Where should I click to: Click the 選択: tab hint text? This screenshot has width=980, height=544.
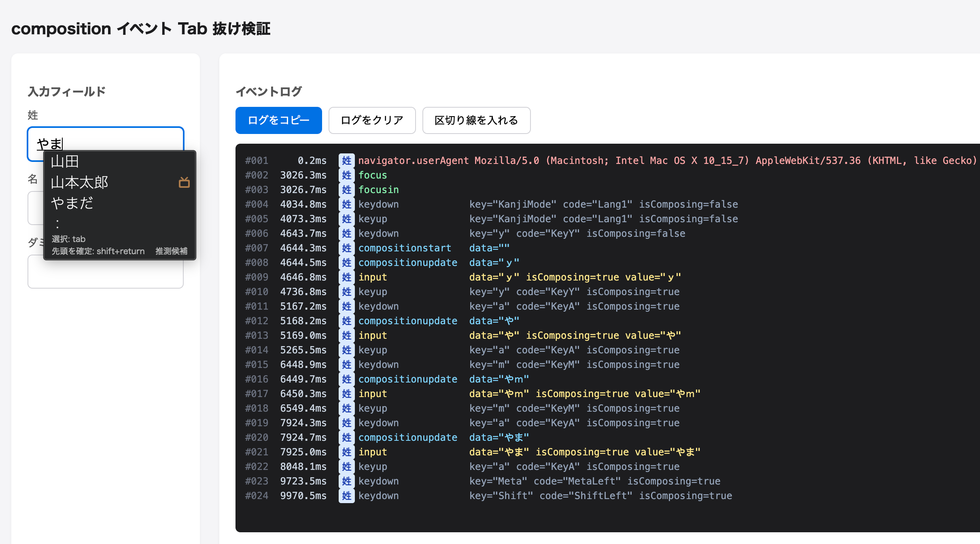pos(68,239)
